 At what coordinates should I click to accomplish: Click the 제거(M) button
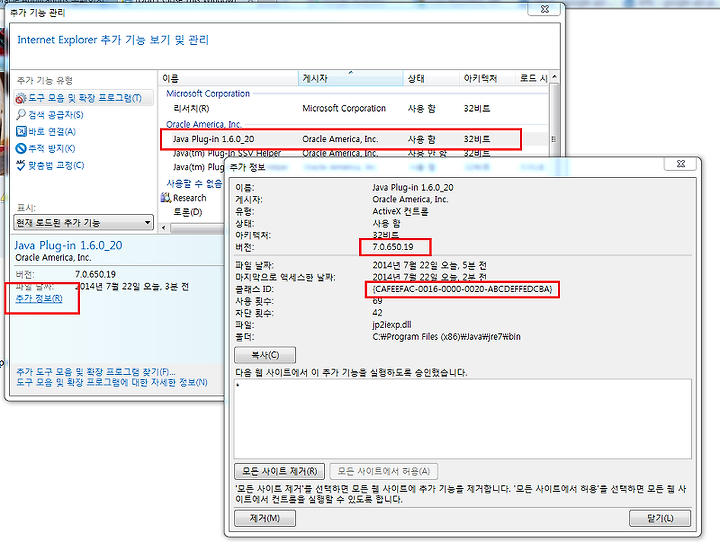coord(265,518)
